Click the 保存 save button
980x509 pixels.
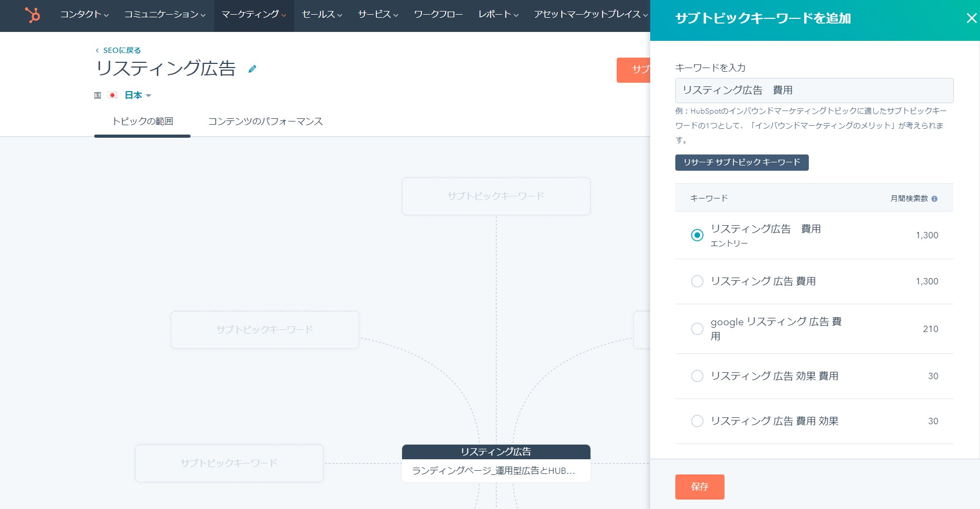click(x=699, y=487)
